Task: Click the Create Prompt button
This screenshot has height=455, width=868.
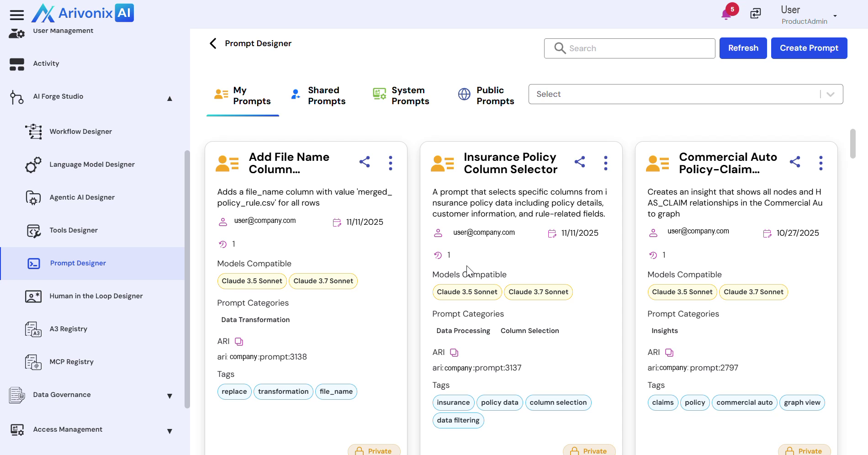Action: (809, 48)
